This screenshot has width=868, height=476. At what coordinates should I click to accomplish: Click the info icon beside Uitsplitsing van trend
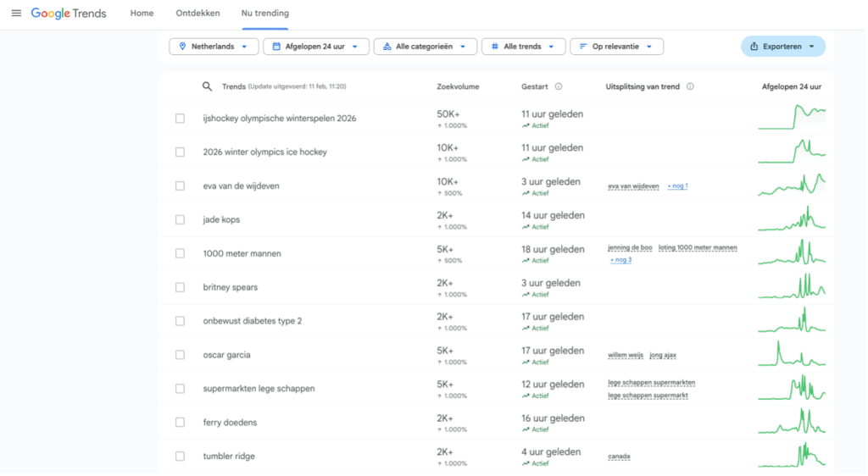pyautogui.click(x=690, y=86)
